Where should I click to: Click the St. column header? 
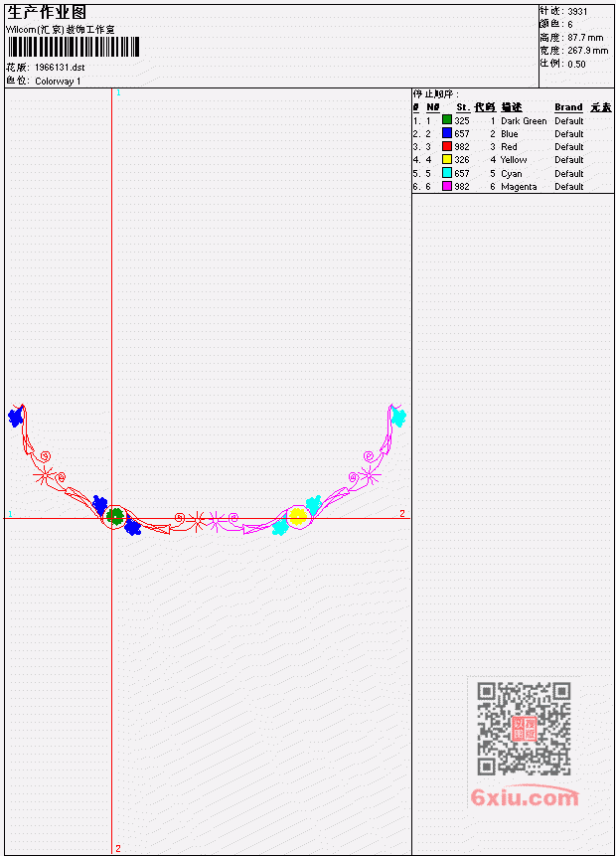point(463,107)
